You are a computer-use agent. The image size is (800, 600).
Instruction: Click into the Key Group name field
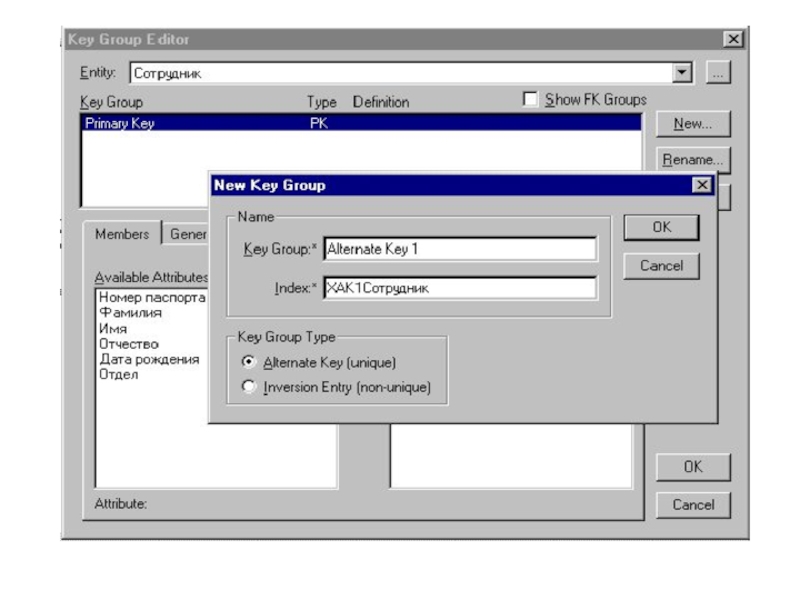point(459,249)
